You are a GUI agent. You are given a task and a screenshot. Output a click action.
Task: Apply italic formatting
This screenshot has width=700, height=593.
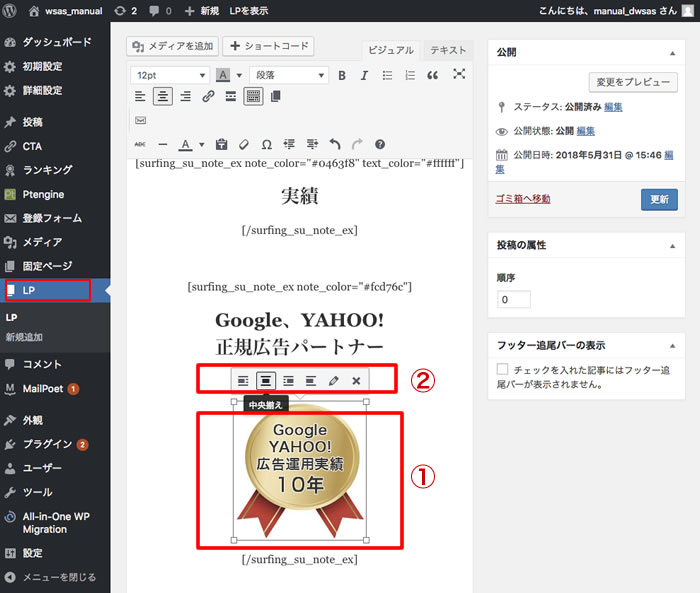tap(364, 75)
